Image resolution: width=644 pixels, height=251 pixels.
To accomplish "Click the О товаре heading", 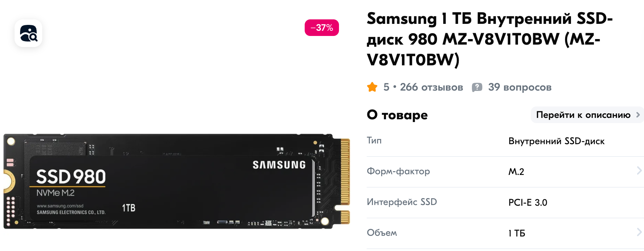I will [397, 115].
